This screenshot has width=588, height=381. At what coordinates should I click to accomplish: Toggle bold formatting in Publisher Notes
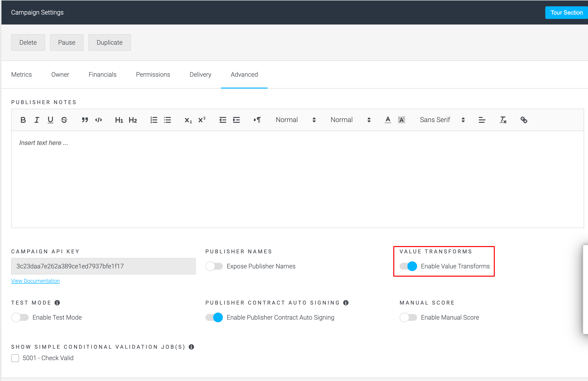click(23, 120)
